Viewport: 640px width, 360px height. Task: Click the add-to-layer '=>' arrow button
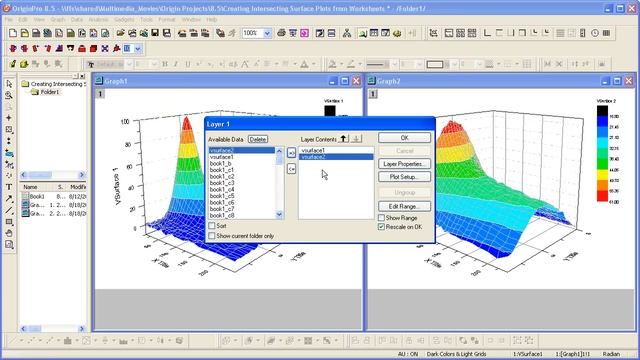[291, 153]
